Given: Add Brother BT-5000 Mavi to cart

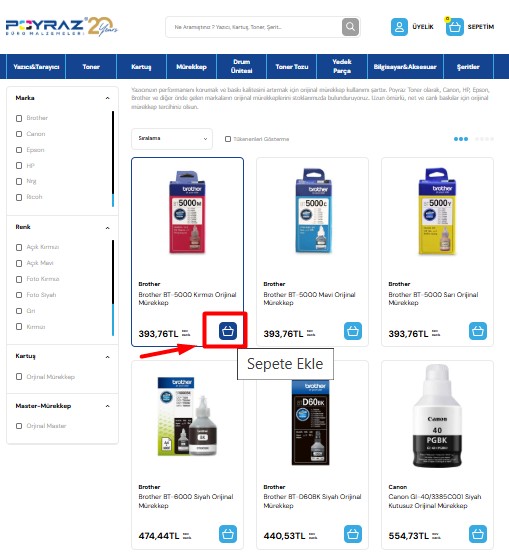Looking at the screenshot, I should click(353, 331).
